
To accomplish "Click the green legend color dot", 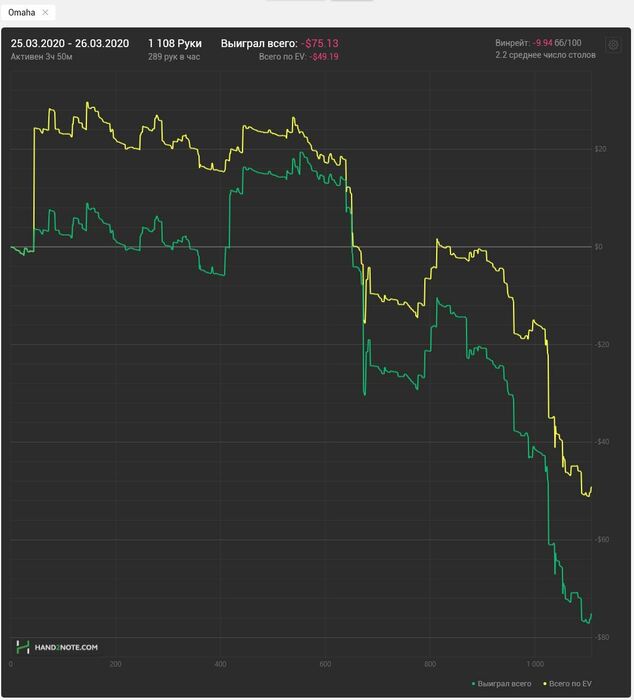I will point(473,684).
